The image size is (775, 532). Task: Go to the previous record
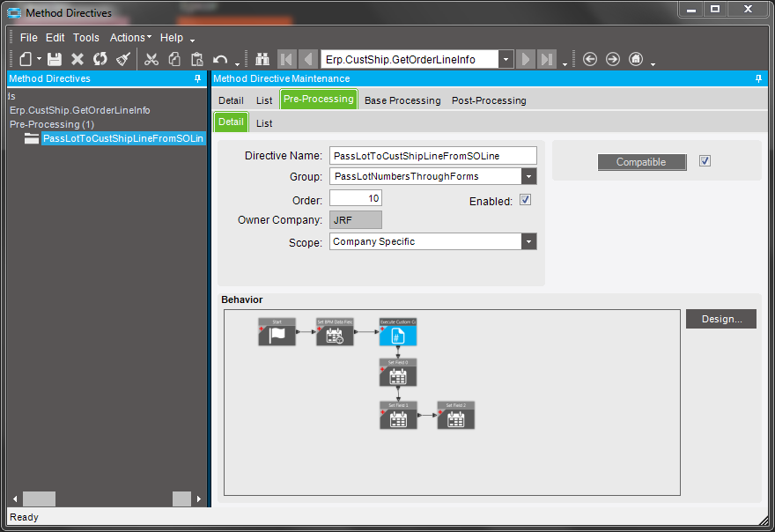click(308, 59)
